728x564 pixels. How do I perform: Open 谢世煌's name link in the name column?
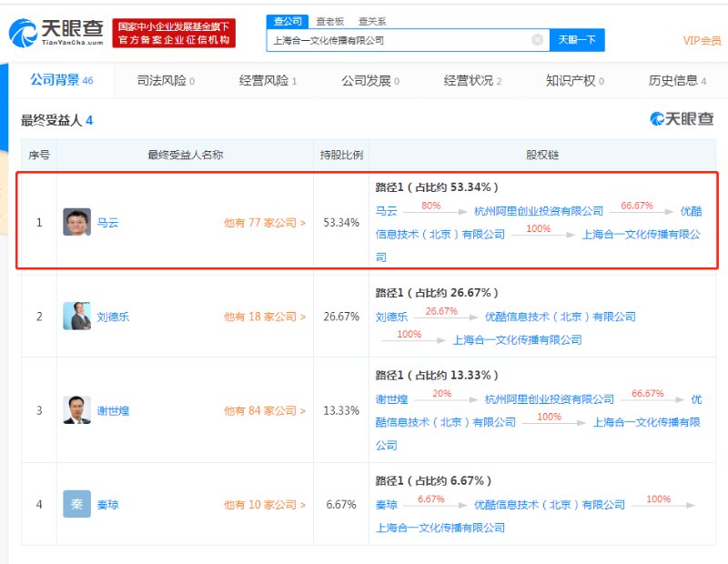pos(113,411)
